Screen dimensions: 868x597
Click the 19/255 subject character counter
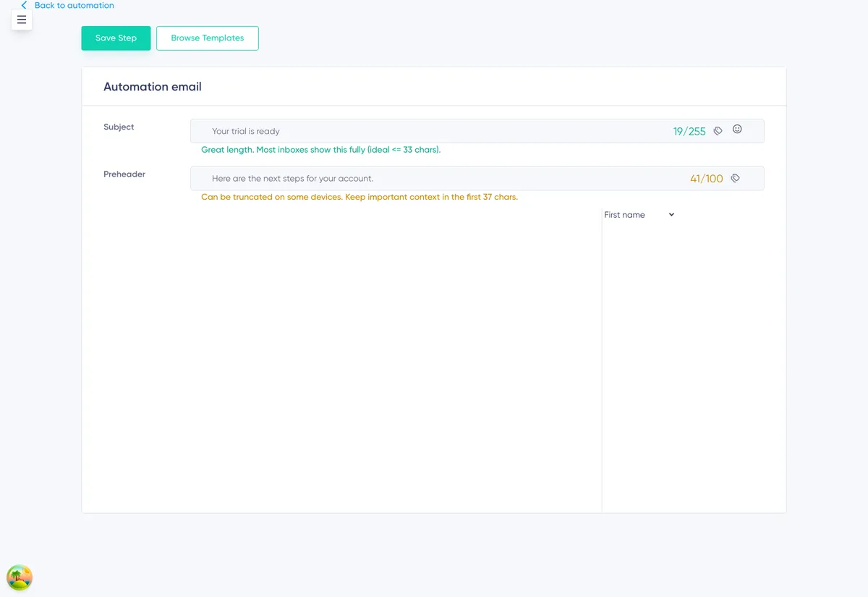(x=689, y=132)
